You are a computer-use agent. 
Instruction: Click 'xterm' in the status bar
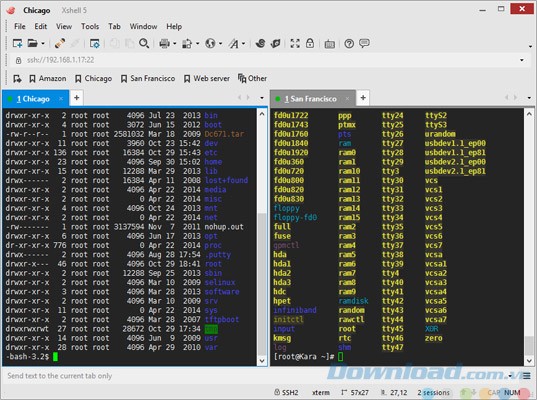321,392
